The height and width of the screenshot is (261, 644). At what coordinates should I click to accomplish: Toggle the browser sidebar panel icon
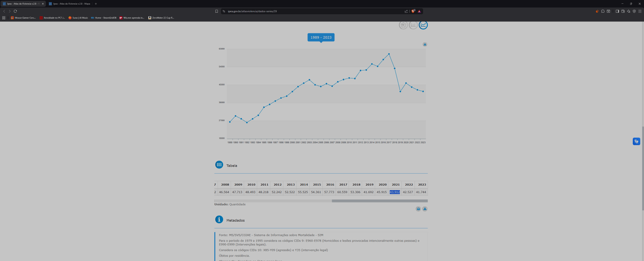[617, 11]
